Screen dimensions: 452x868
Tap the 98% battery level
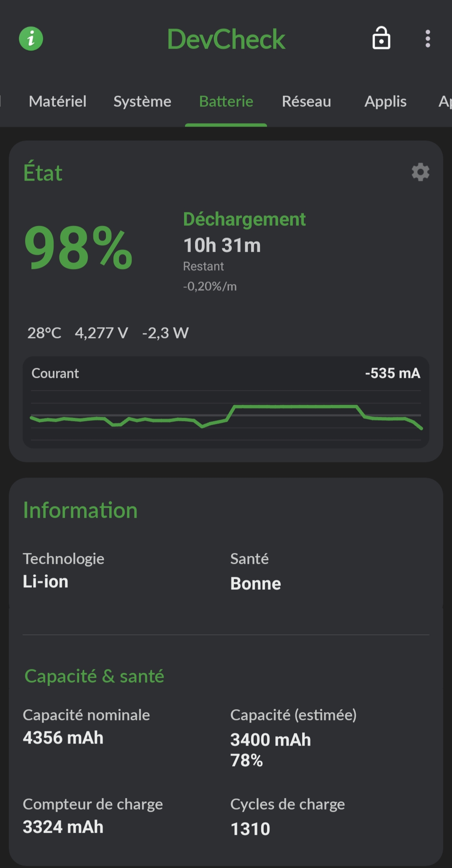click(78, 248)
